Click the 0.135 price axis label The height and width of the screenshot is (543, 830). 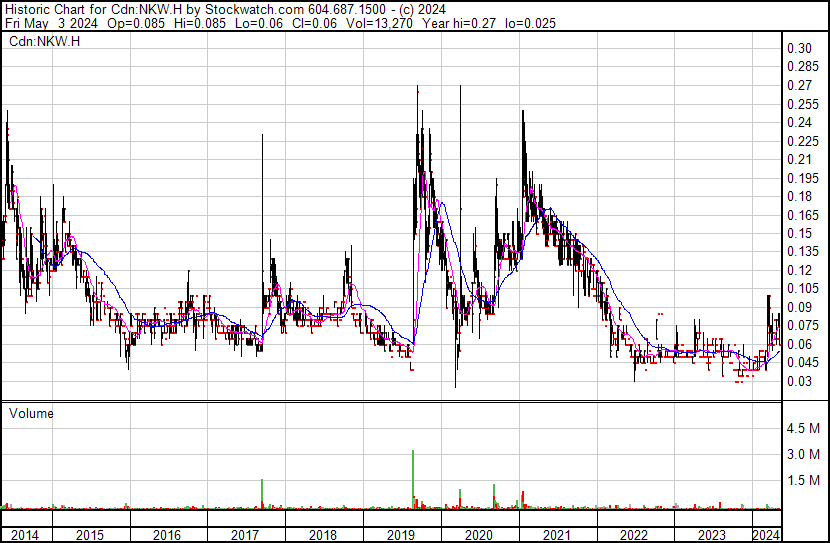803,251
